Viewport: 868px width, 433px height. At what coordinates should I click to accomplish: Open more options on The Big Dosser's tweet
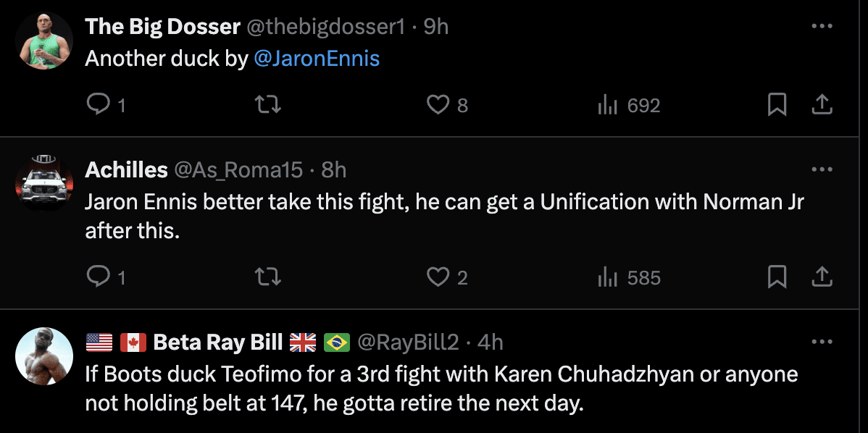[822, 27]
